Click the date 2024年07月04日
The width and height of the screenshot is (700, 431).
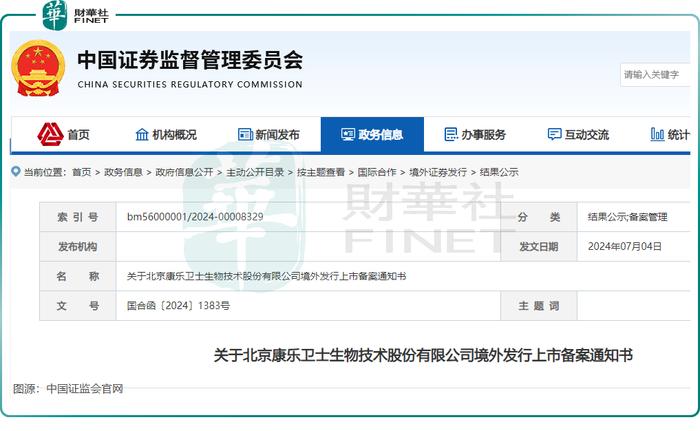coord(625,247)
